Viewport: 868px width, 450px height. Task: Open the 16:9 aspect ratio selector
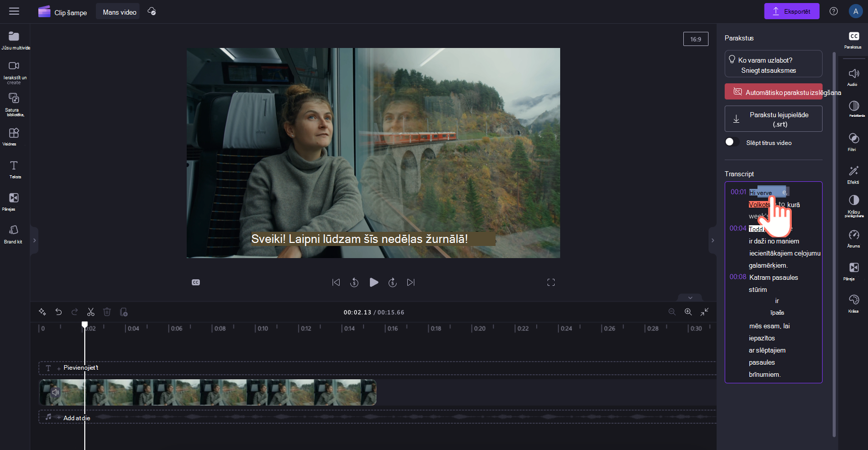(x=695, y=39)
